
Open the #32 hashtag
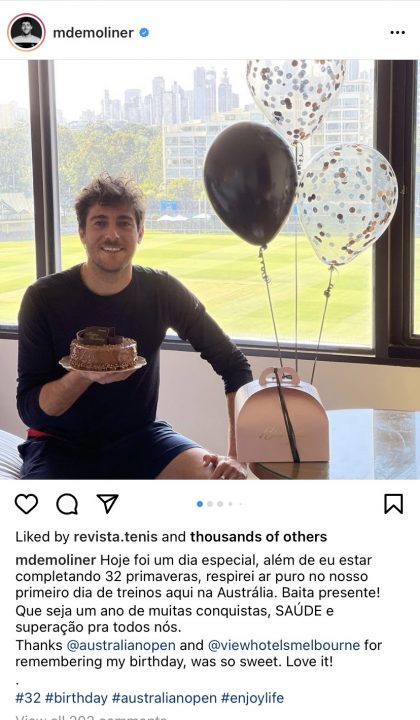(28, 698)
